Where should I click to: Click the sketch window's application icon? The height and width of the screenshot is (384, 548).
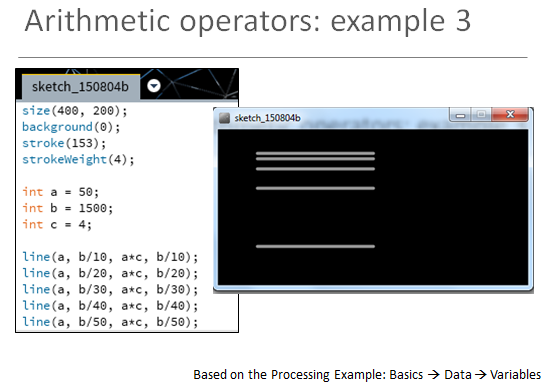coord(224,118)
